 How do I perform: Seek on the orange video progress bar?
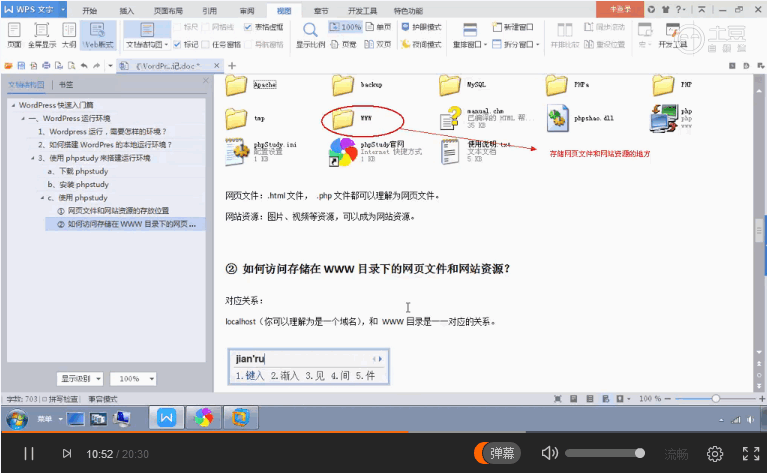tap(205, 432)
